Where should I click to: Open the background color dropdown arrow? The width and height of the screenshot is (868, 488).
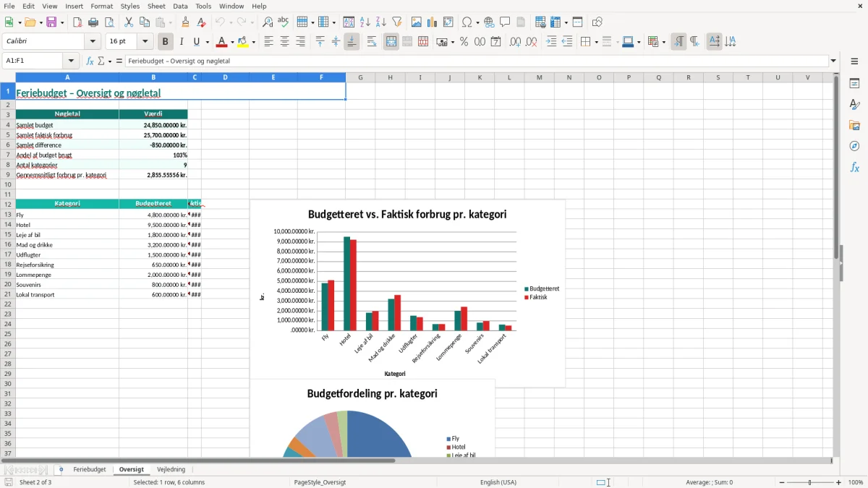(x=253, y=42)
